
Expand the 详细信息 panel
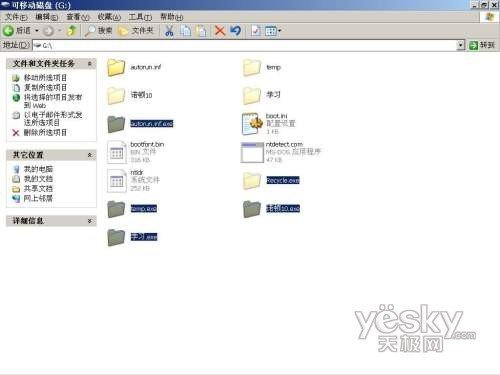click(90, 221)
